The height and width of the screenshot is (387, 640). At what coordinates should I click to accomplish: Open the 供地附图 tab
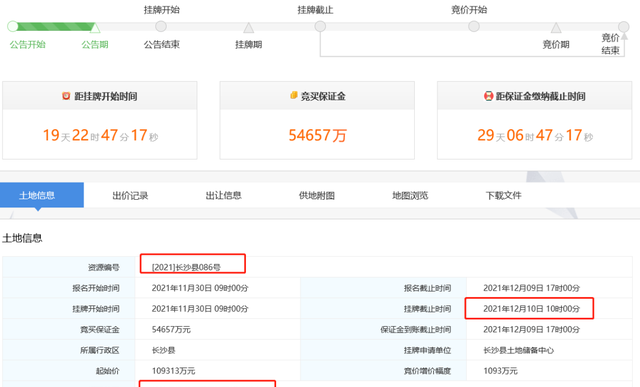tap(317, 196)
